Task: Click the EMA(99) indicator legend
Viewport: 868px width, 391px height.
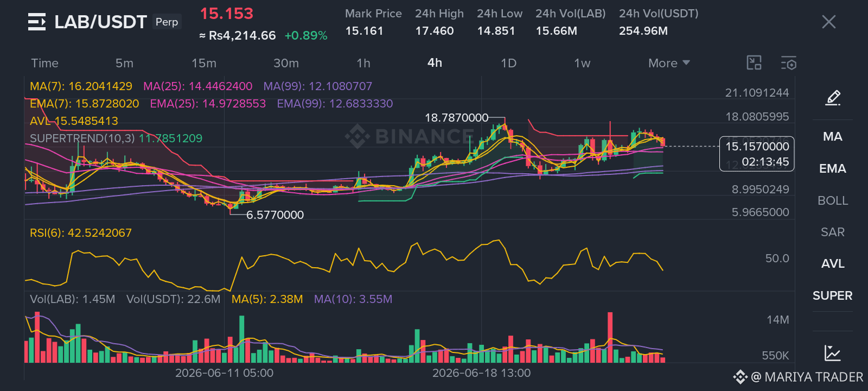Action: pyautogui.click(x=335, y=104)
